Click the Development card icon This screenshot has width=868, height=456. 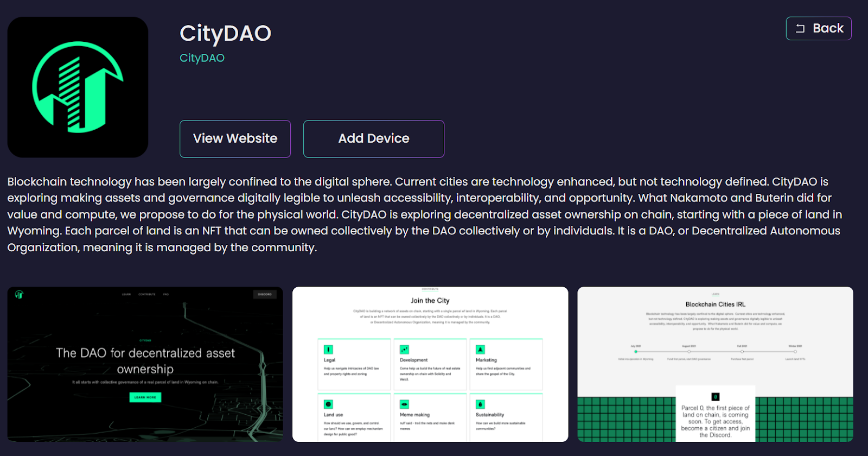[x=404, y=350]
